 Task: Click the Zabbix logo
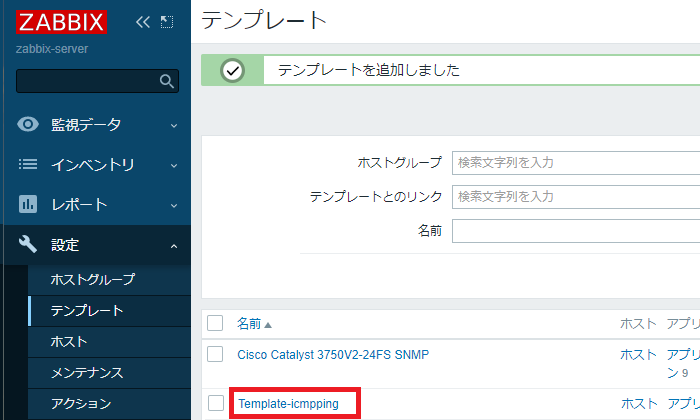(60, 21)
